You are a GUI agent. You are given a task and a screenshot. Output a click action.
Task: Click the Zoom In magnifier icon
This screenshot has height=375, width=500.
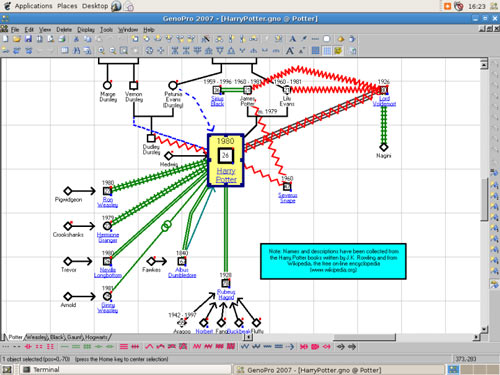click(x=101, y=50)
